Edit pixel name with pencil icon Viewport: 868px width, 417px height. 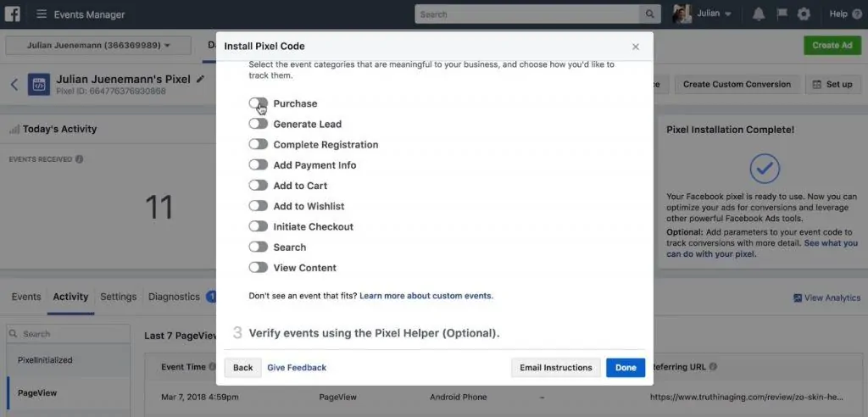pos(200,79)
